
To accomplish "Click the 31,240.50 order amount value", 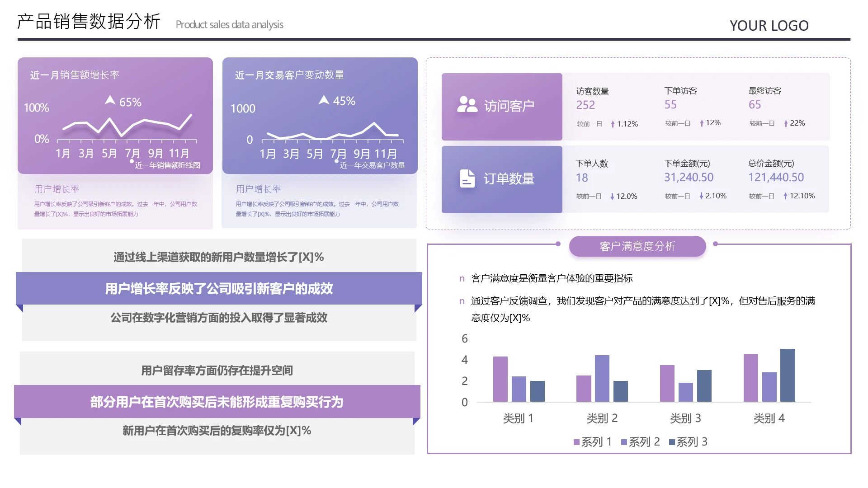I will click(x=689, y=178).
